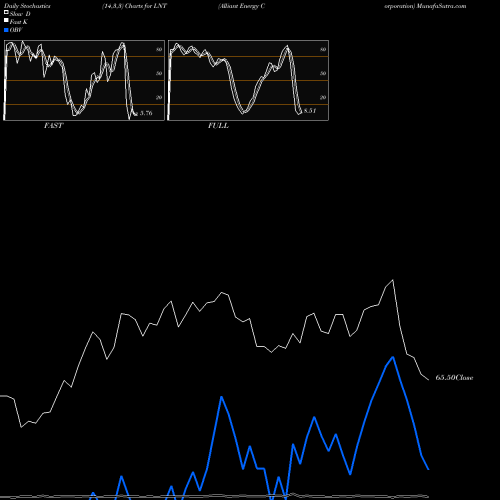Click the '(14,3,3) Charts for LNT' text
This screenshot has height=500, width=500.
[x=134, y=6]
